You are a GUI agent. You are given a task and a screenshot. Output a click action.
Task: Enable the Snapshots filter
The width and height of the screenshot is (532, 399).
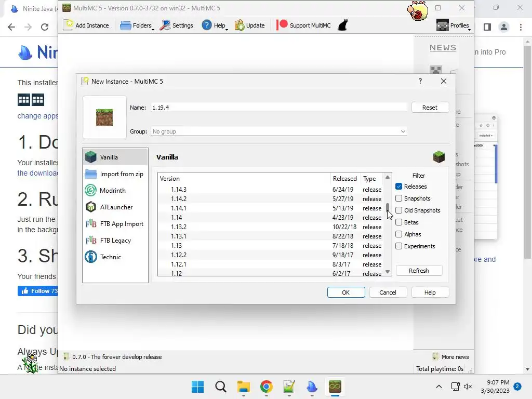point(399,198)
